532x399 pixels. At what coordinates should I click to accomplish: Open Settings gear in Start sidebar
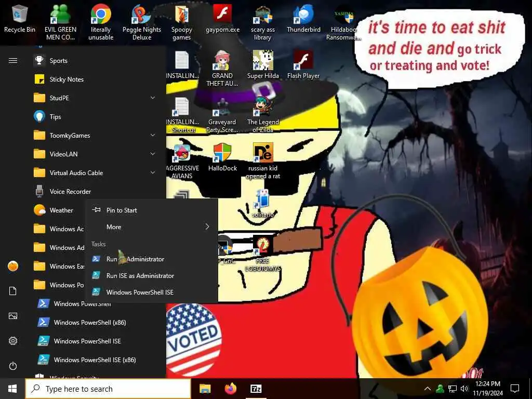pyautogui.click(x=13, y=341)
